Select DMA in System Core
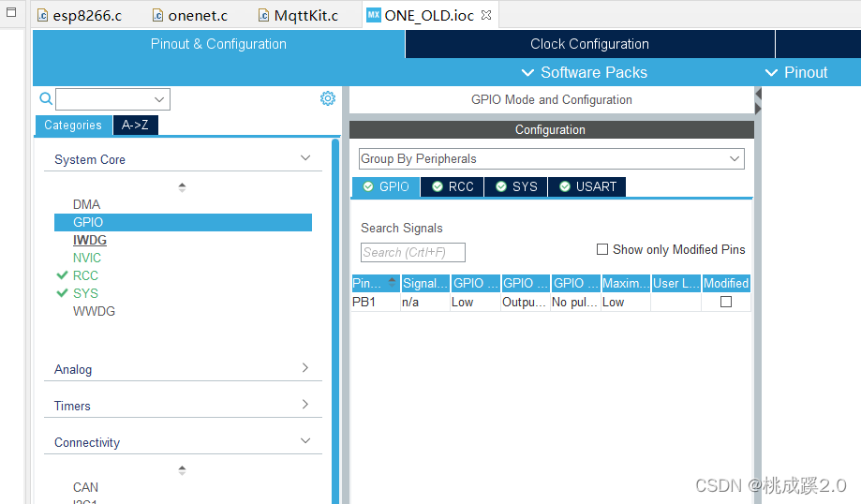 click(x=87, y=204)
